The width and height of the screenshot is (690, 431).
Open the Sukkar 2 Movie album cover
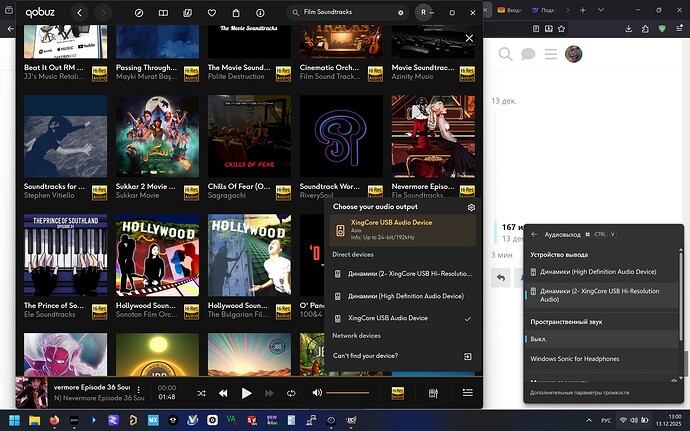point(157,136)
